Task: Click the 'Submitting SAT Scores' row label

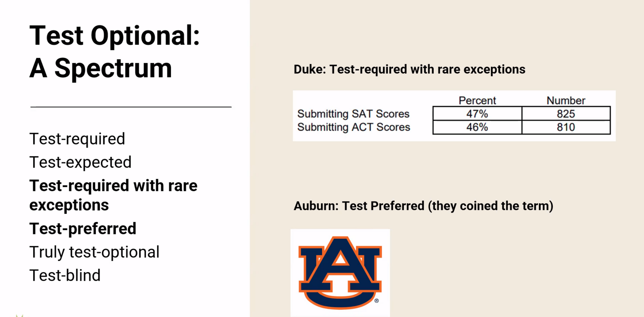Action: [353, 114]
